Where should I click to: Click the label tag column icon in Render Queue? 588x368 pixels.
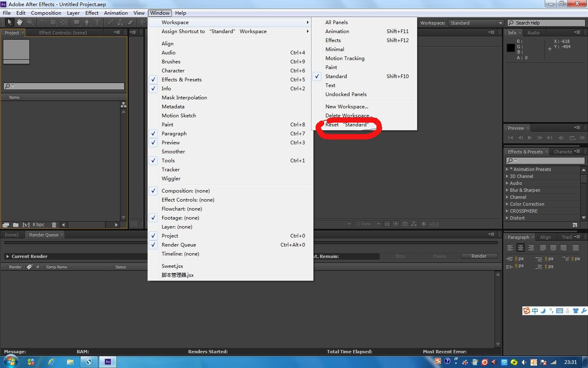pyautogui.click(x=29, y=267)
